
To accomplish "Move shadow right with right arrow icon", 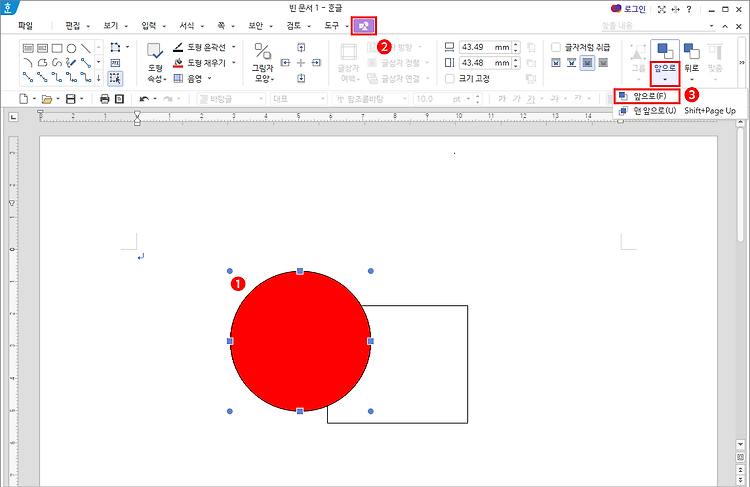I will click(316, 63).
